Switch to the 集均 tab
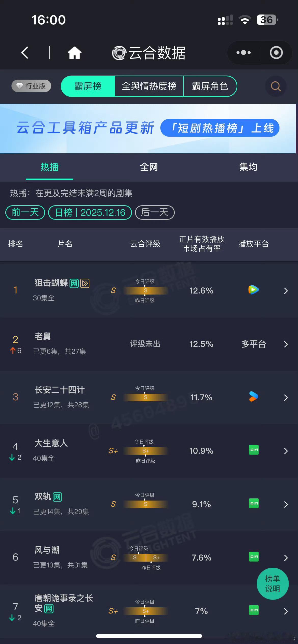 [249, 167]
